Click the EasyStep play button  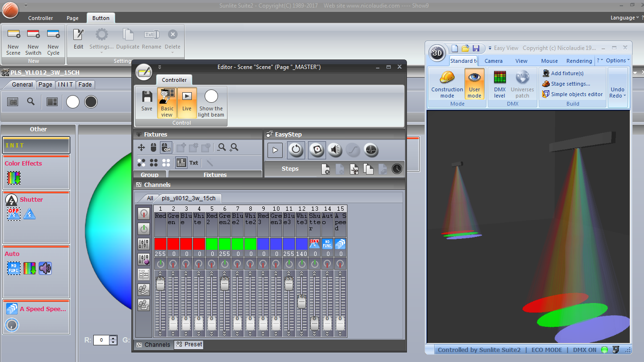(x=275, y=150)
